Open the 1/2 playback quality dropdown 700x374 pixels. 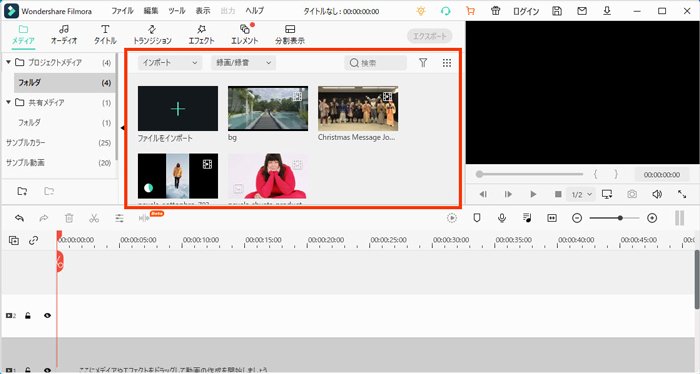582,195
